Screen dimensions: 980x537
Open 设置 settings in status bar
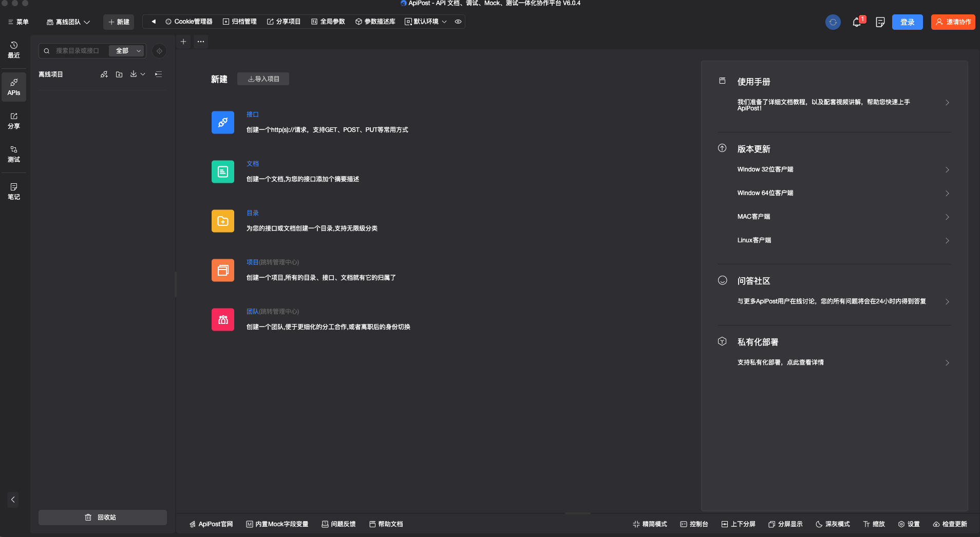pyautogui.click(x=909, y=524)
